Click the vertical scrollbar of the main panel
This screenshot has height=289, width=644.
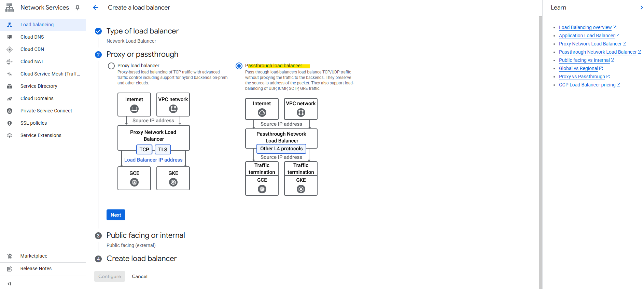click(x=540, y=152)
